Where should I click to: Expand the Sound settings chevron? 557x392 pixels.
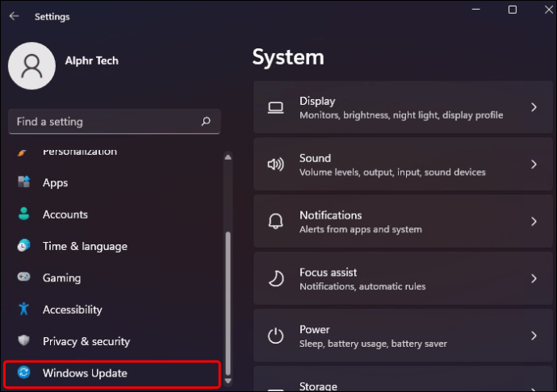[x=534, y=165]
